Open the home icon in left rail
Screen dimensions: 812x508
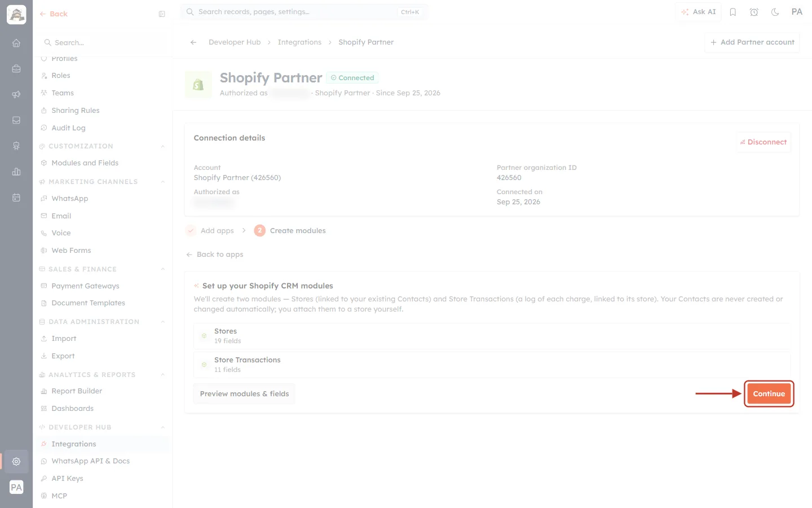pyautogui.click(x=16, y=43)
